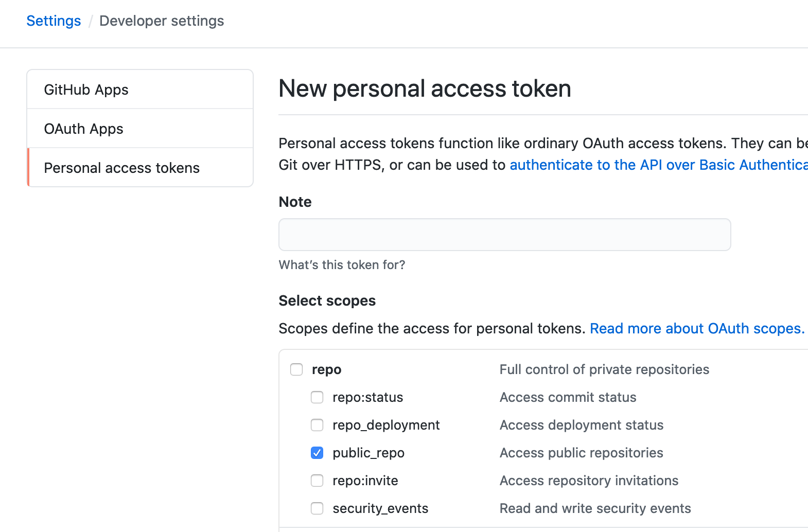Open the GitHub Apps section
808x532 pixels.
140,90
